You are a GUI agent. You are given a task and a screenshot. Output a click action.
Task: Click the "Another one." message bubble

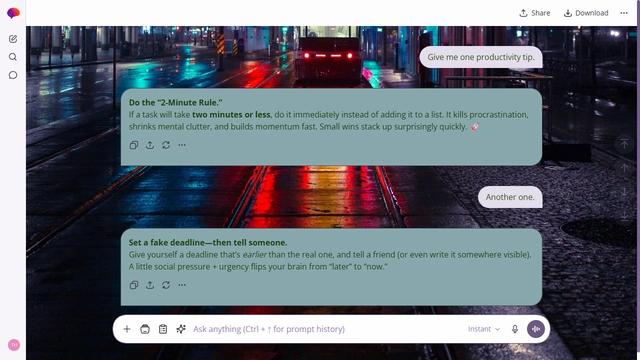click(x=510, y=197)
